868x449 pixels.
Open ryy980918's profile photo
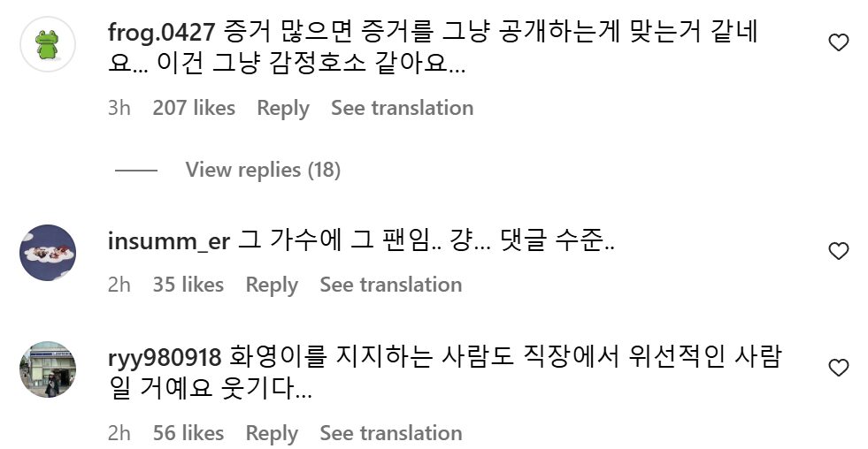click(48, 369)
